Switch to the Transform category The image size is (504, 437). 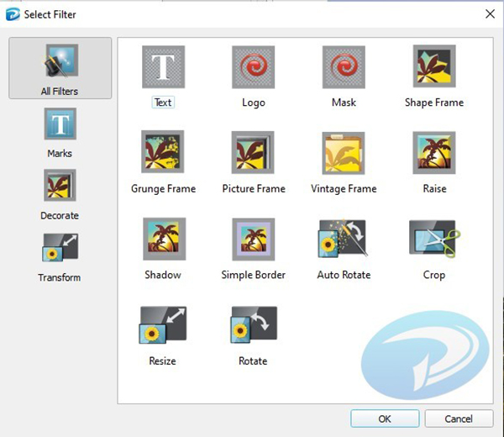point(60,257)
